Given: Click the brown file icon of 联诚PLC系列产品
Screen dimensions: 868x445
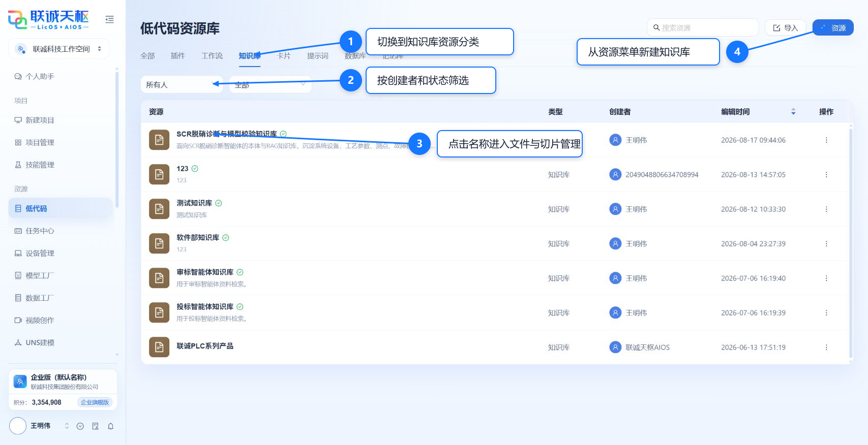Looking at the screenshot, I should pos(159,347).
